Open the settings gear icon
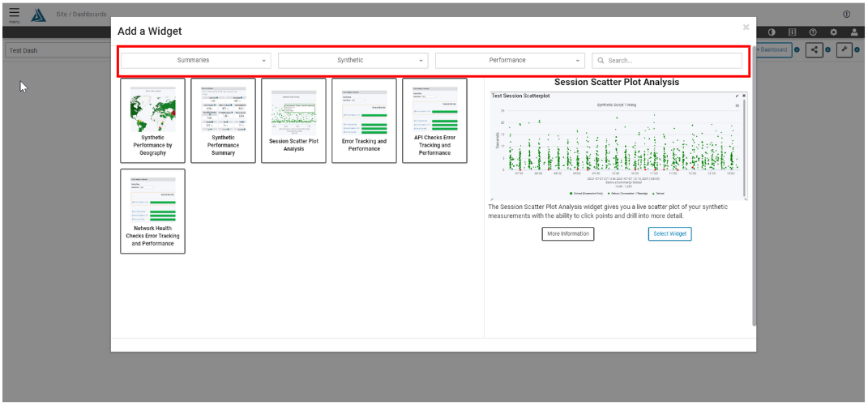 (834, 32)
